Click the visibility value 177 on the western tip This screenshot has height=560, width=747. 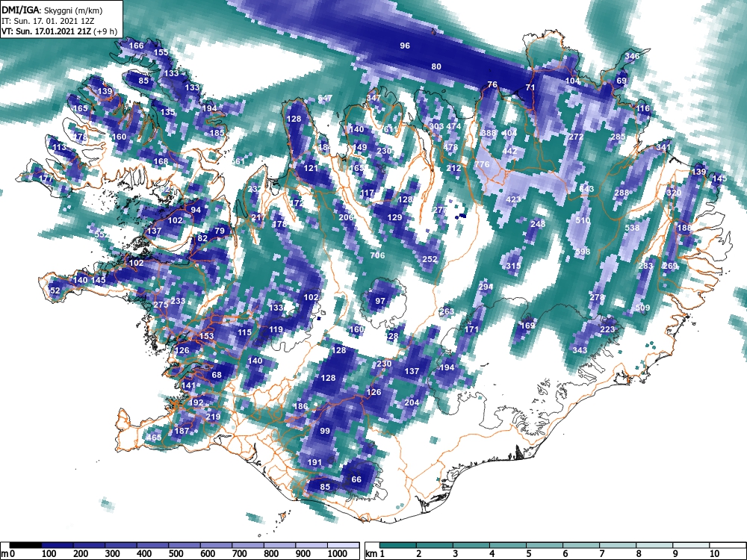click(x=46, y=179)
